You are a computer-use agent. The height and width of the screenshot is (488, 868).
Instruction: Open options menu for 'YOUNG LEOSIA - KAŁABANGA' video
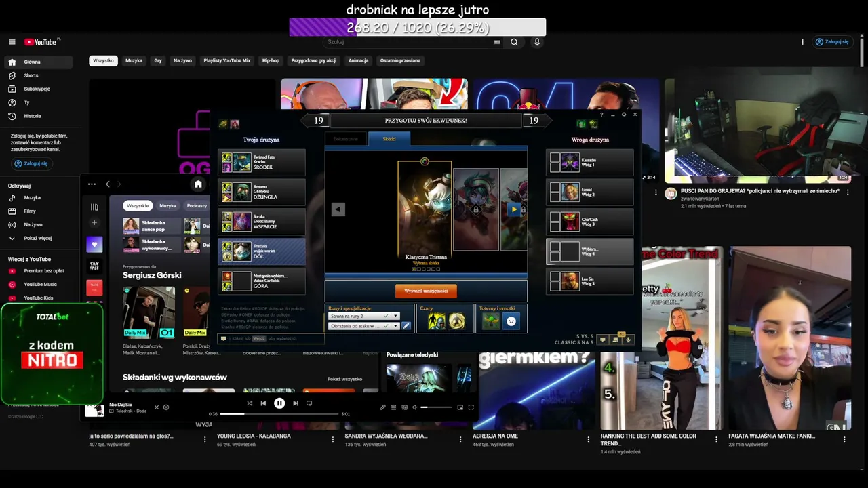click(x=332, y=439)
